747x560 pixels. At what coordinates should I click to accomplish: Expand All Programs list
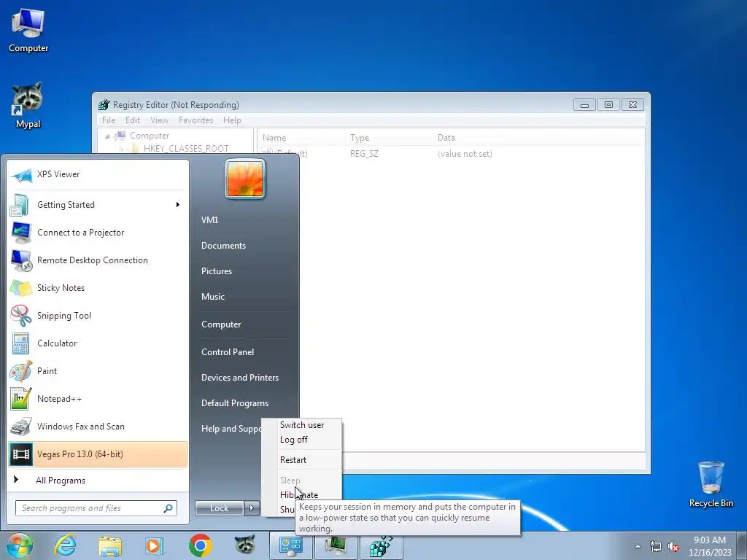pyautogui.click(x=97, y=480)
